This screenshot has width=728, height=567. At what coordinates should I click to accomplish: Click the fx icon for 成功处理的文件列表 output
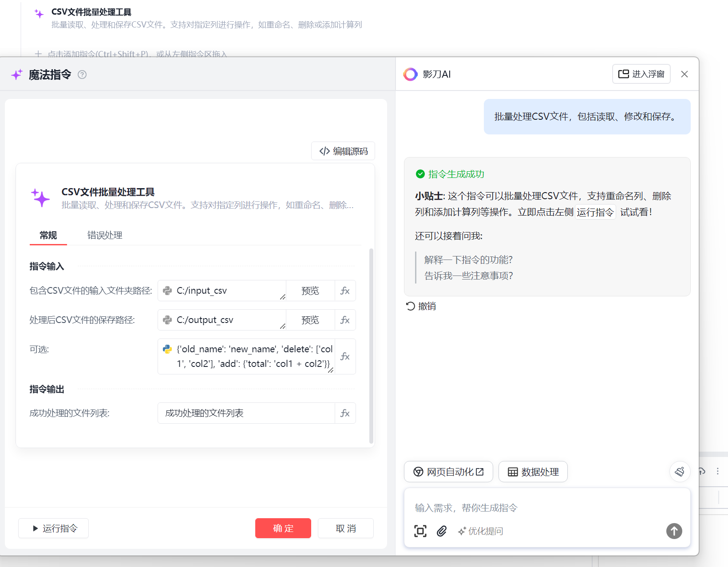coord(345,413)
